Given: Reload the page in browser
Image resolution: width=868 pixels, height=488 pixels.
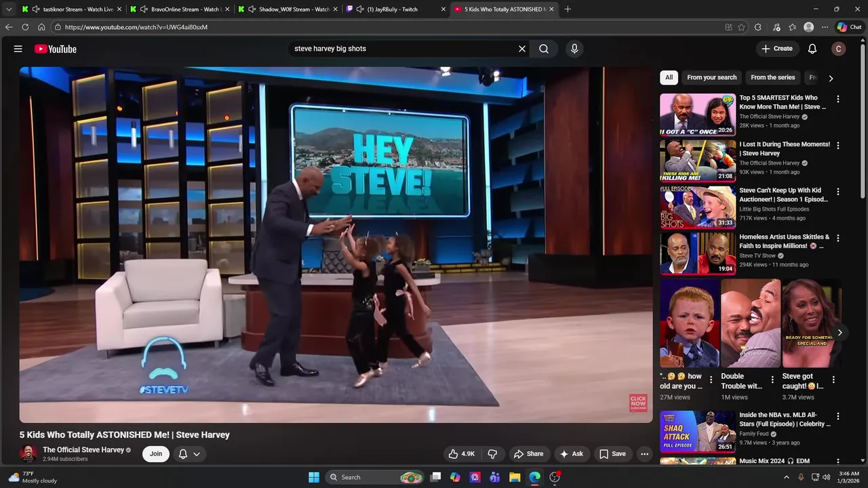Looking at the screenshot, I should point(25,27).
